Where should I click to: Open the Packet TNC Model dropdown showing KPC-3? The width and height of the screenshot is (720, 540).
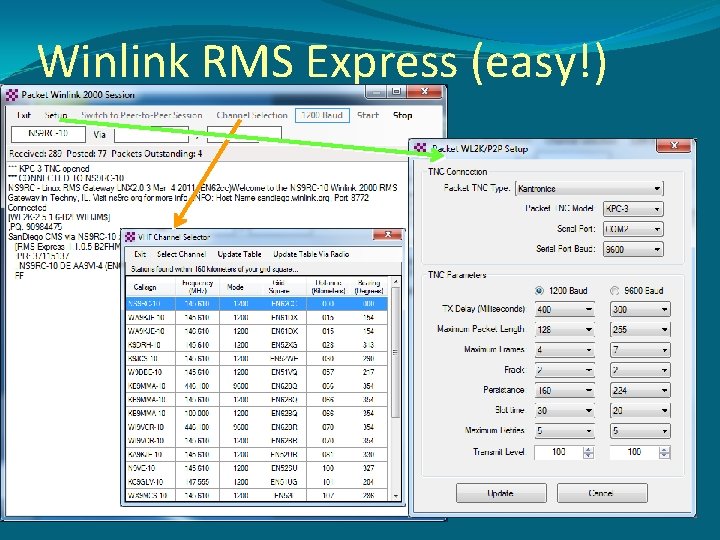coord(633,209)
